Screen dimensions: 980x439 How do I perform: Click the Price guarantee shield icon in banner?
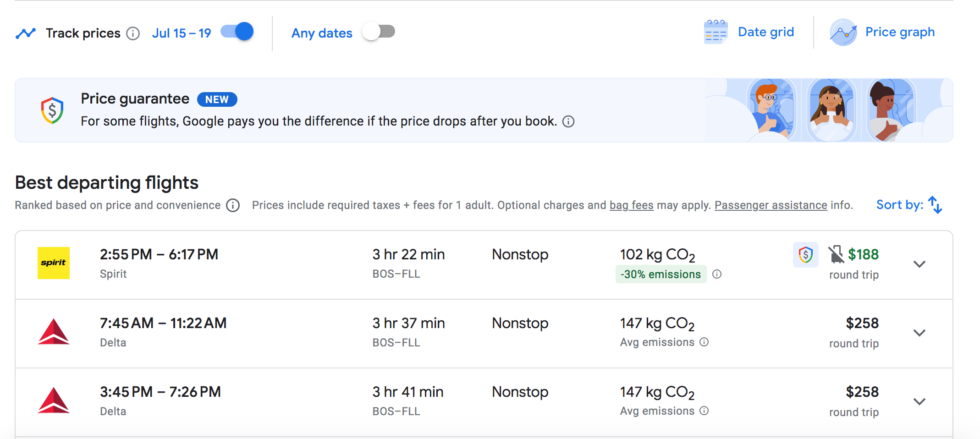tap(52, 110)
